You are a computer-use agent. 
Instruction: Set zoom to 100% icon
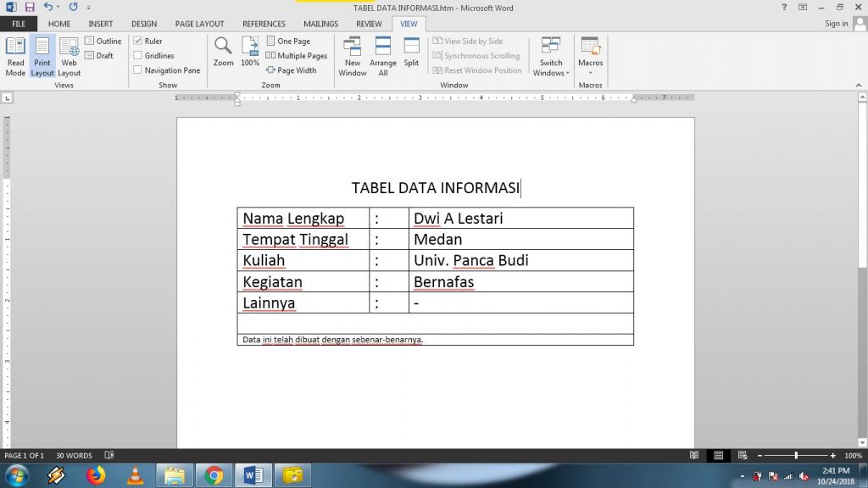click(x=250, y=52)
